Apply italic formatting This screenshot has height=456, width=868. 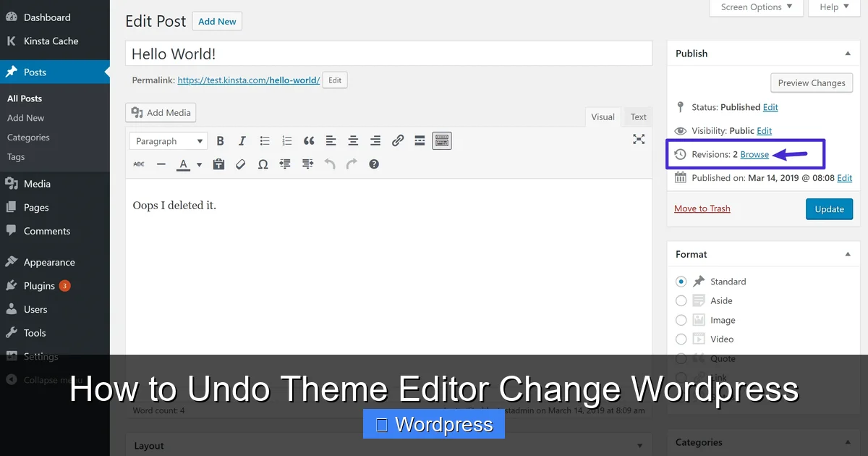pyautogui.click(x=242, y=141)
